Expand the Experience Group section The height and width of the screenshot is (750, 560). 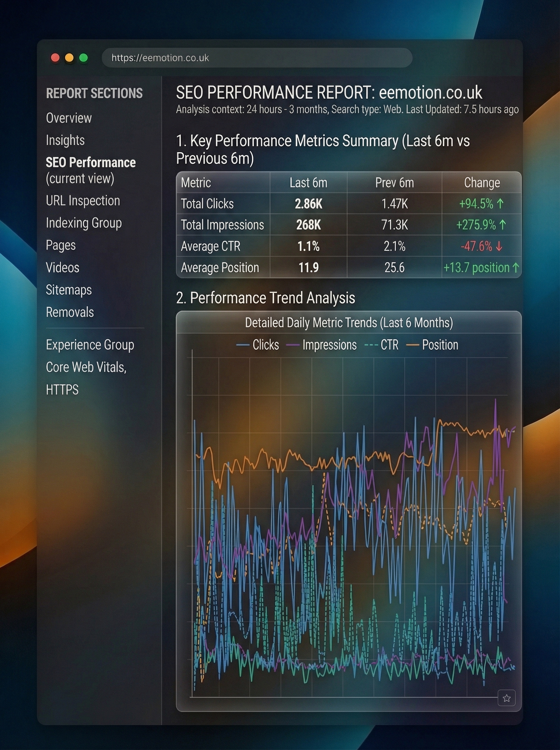click(x=90, y=345)
